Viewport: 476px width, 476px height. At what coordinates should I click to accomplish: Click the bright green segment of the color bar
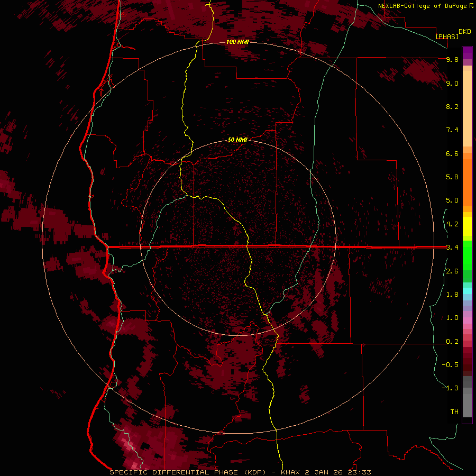coord(467,254)
